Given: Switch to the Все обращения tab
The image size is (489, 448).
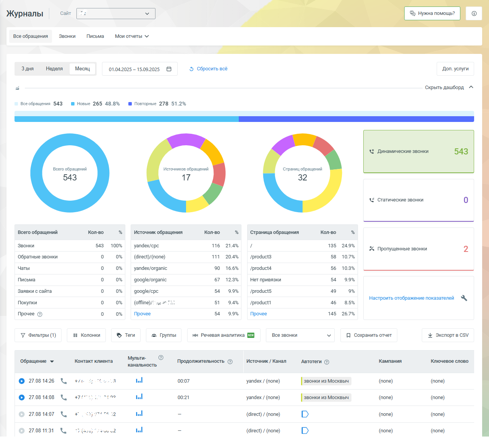Looking at the screenshot, I should point(31,36).
